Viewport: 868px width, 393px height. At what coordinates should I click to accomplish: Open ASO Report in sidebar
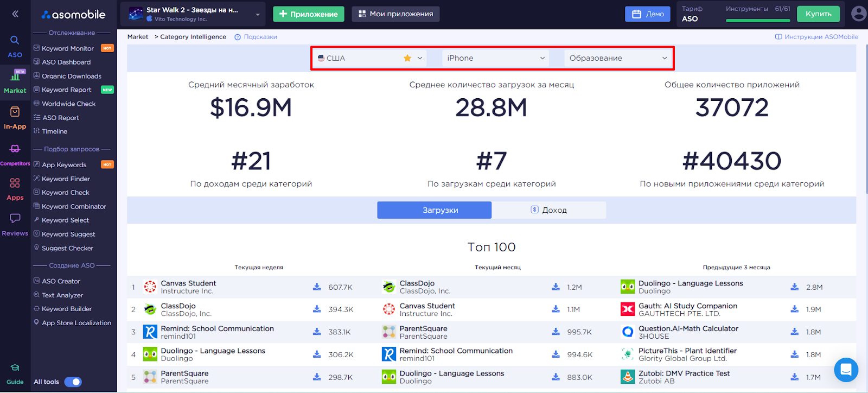[x=61, y=118]
